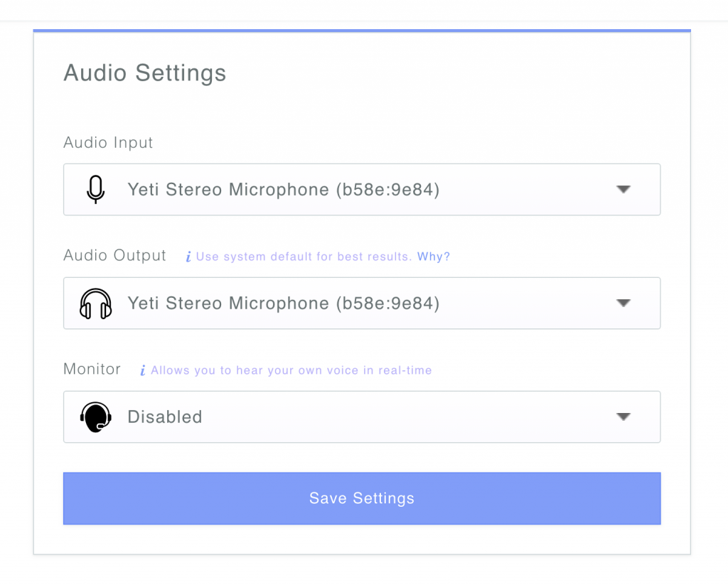728x585 pixels.
Task: Click the Monitor label
Action: pyautogui.click(x=92, y=369)
